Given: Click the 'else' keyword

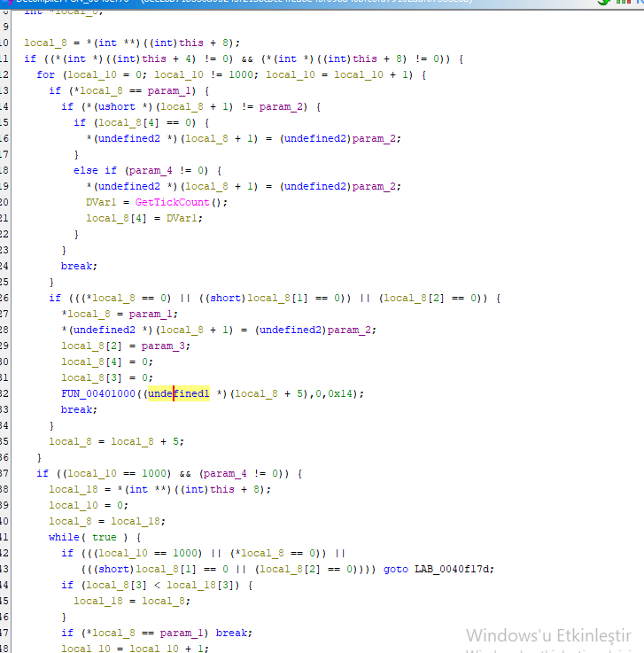Looking at the screenshot, I should point(86,170).
